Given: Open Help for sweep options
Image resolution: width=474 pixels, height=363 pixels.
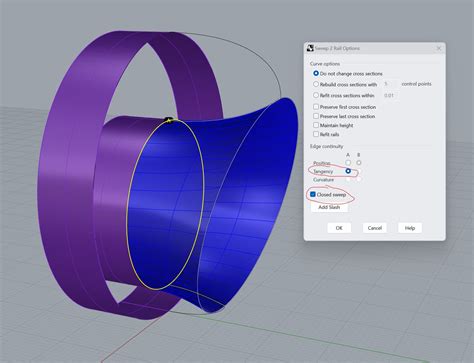Looking at the screenshot, I should 410,228.
